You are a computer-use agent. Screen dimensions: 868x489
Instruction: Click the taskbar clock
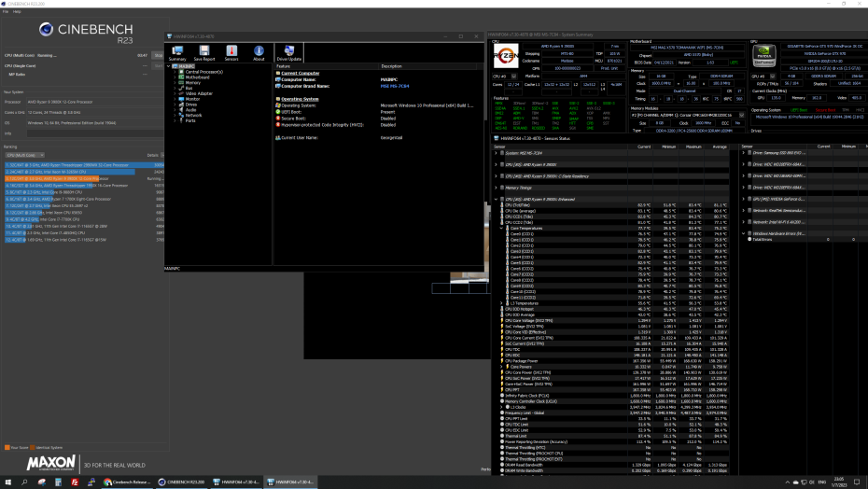(x=839, y=482)
